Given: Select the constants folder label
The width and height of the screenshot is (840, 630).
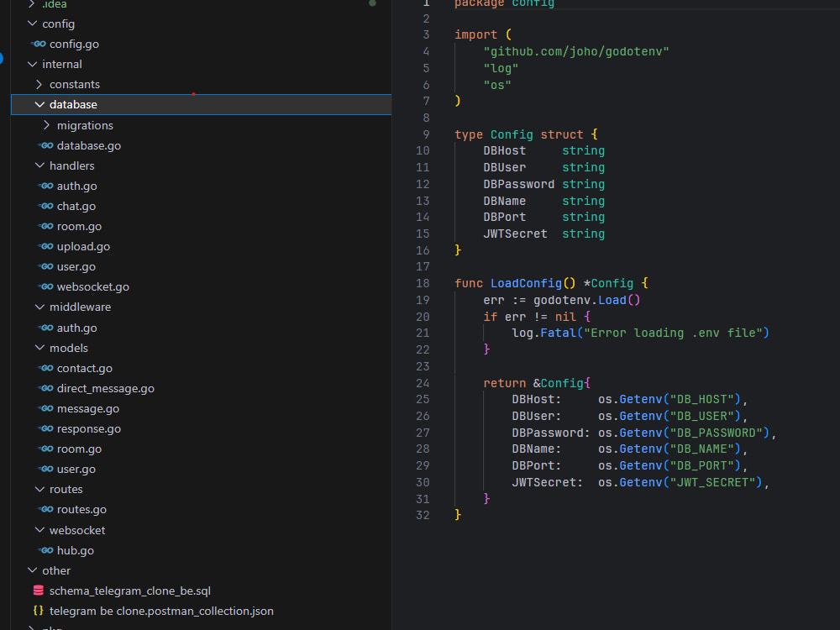Looking at the screenshot, I should [x=75, y=85].
